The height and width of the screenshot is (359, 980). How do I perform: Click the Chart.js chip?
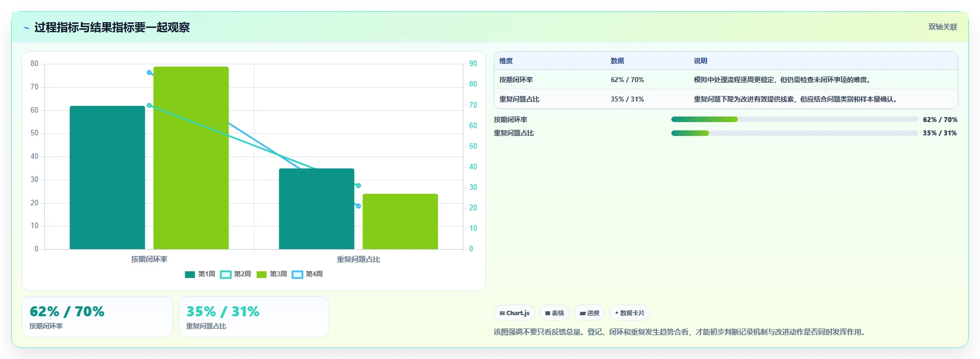coord(514,313)
